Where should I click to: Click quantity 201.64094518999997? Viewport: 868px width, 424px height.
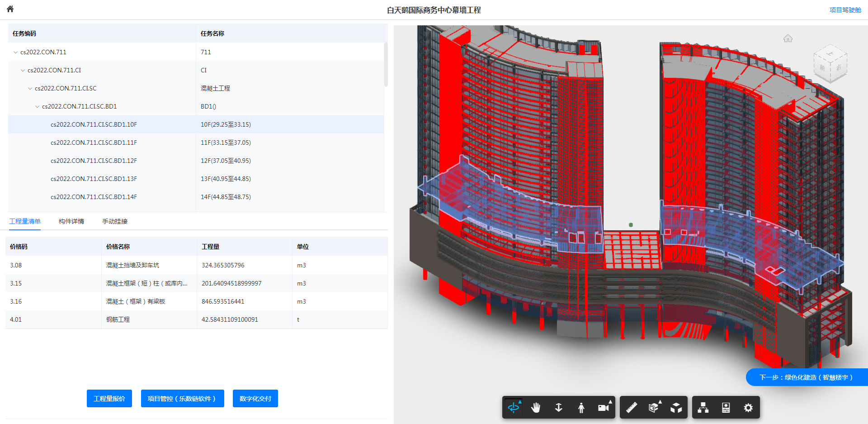click(231, 283)
